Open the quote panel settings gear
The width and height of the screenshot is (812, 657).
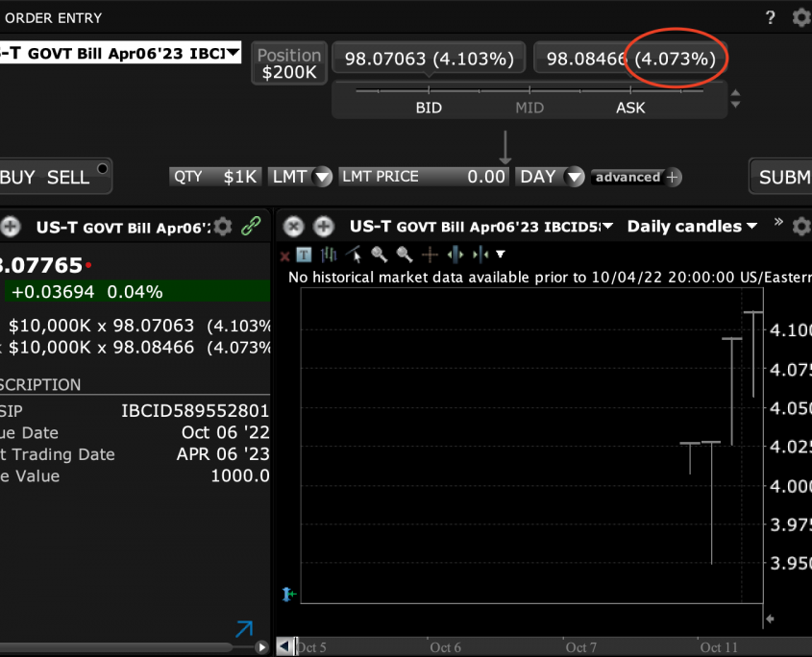(x=223, y=227)
